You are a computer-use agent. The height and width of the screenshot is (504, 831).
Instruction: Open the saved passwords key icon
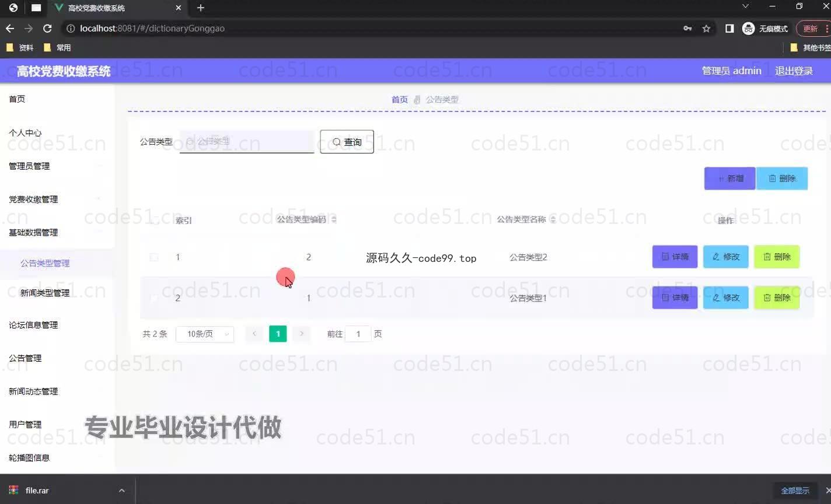(x=687, y=29)
